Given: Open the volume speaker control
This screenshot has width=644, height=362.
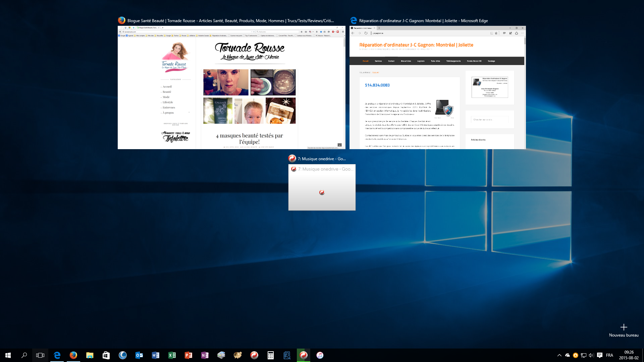Looking at the screenshot, I should click(591, 355).
